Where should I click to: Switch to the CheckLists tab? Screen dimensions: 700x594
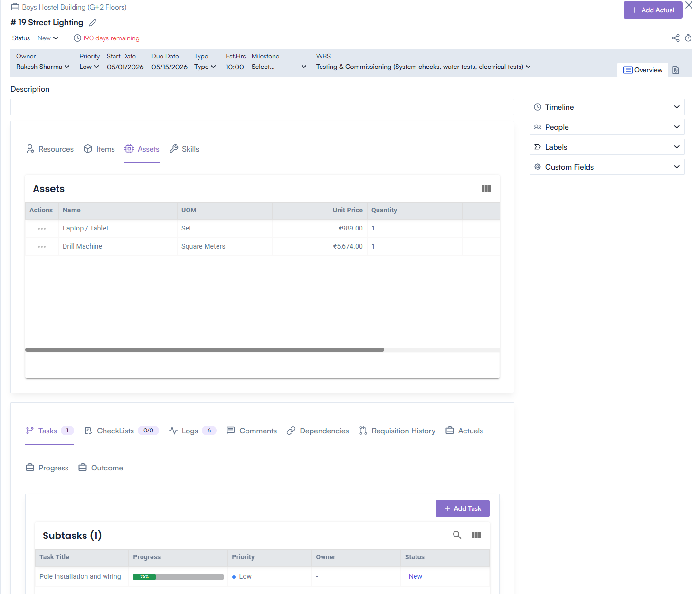point(115,431)
